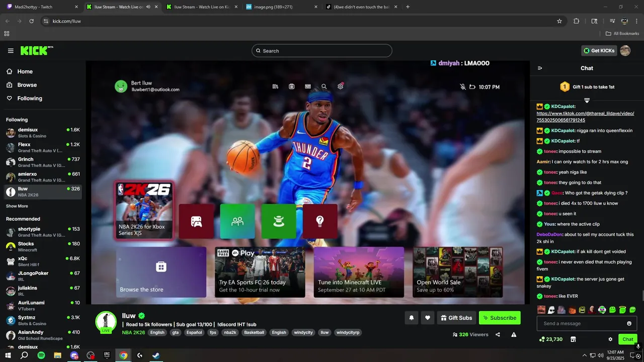Open Stocks Minecraft channel

(x=43, y=246)
